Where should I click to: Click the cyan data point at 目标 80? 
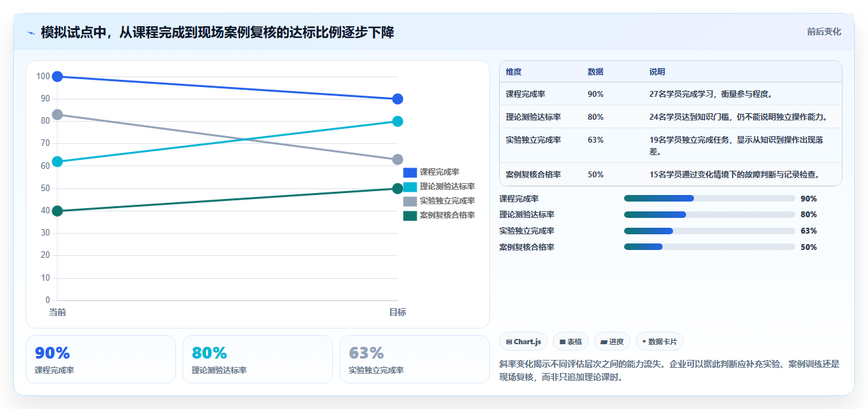pos(397,121)
